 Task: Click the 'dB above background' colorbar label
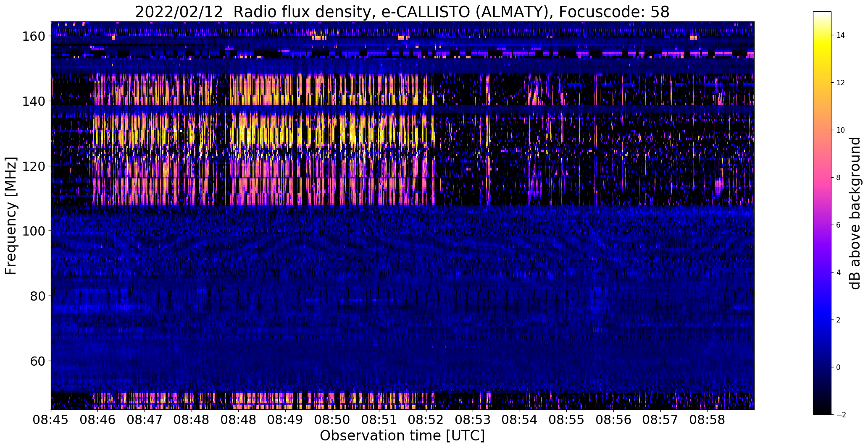[x=855, y=213]
